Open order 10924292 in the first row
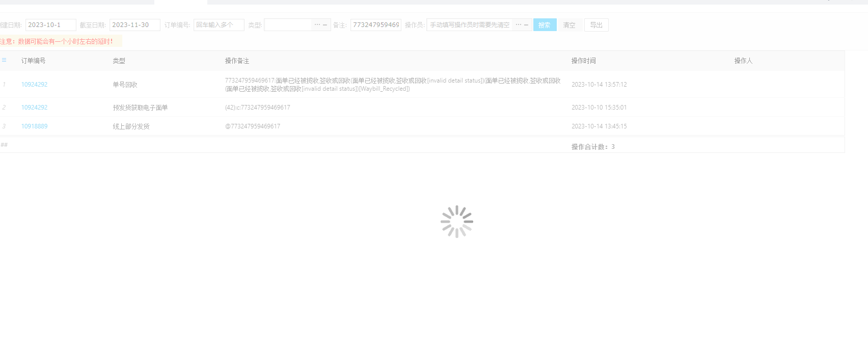Image resolution: width=868 pixels, height=346 pixels. pos(34,85)
